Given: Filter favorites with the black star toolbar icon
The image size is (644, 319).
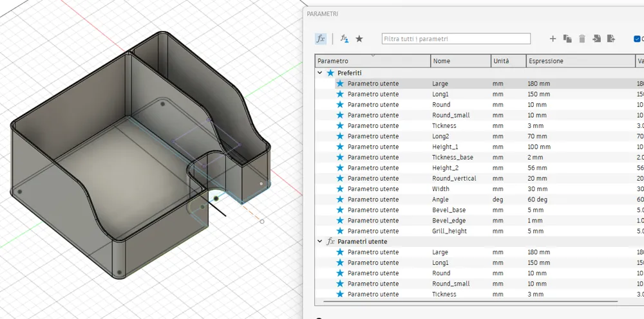Looking at the screenshot, I should pos(359,39).
